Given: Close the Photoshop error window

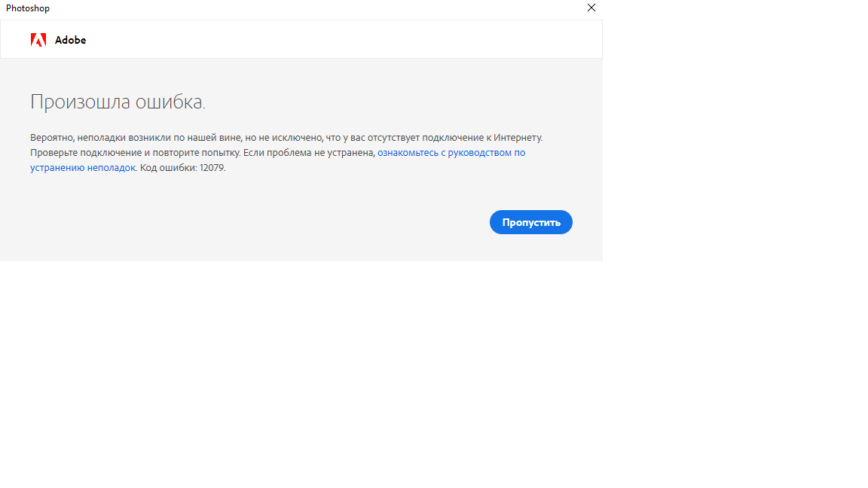Looking at the screenshot, I should (x=591, y=8).
